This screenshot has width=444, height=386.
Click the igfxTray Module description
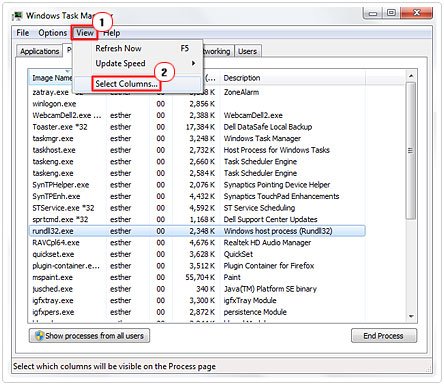point(250,301)
